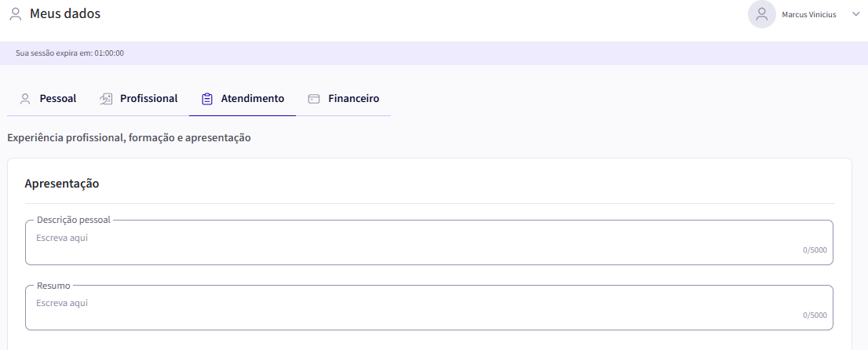868x350 pixels.
Task: Click the Descrição pessoal character counter
Action: coord(815,250)
